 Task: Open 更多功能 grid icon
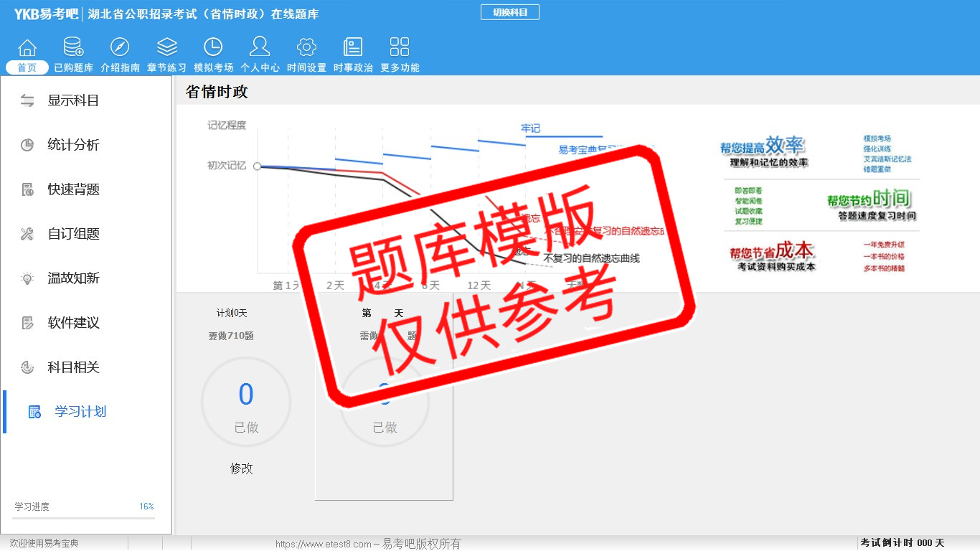[x=400, y=48]
